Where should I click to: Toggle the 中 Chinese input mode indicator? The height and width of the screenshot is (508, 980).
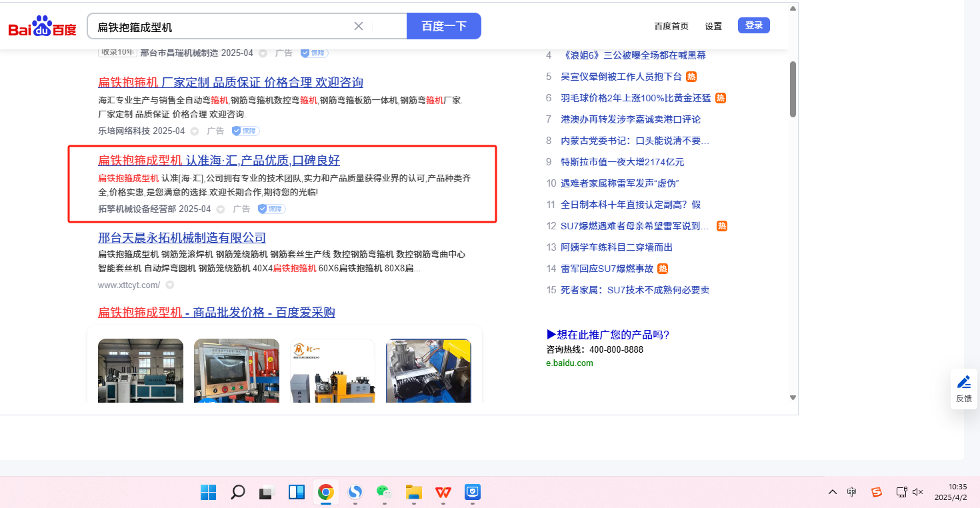(852, 492)
